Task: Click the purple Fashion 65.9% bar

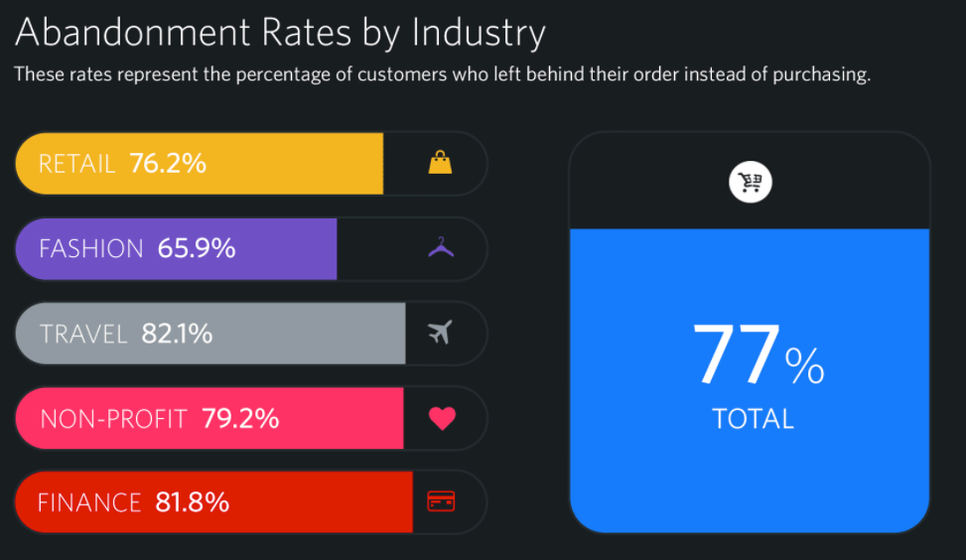Action: click(177, 248)
